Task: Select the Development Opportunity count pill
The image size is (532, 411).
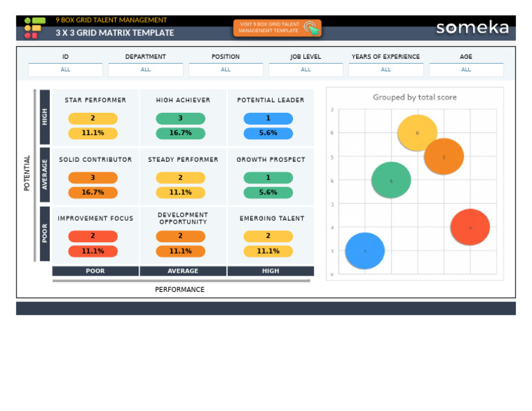Action: 181,236
